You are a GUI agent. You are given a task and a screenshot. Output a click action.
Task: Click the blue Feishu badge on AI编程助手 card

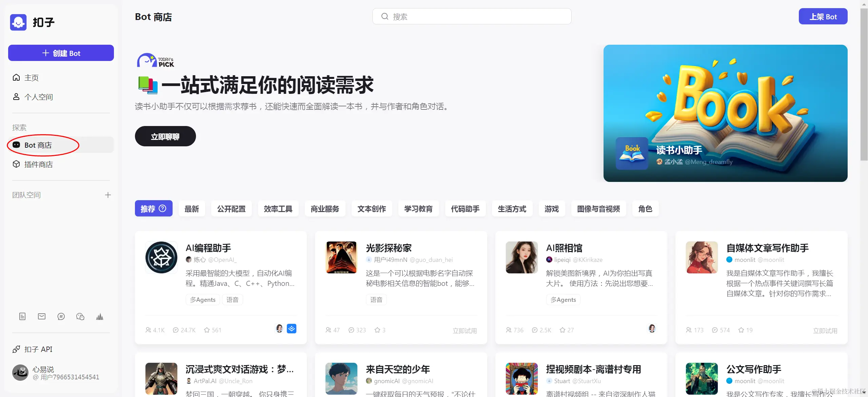tap(292, 329)
